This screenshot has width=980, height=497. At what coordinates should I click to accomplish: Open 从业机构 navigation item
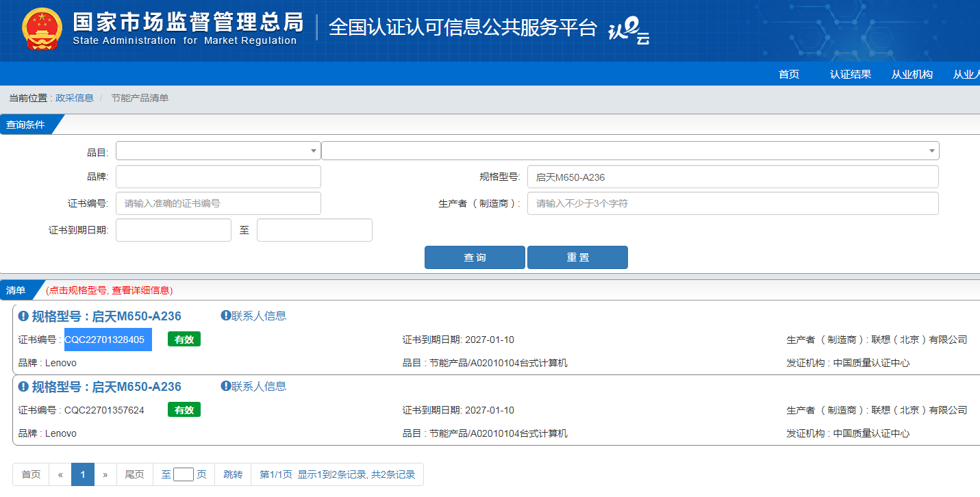(912, 74)
